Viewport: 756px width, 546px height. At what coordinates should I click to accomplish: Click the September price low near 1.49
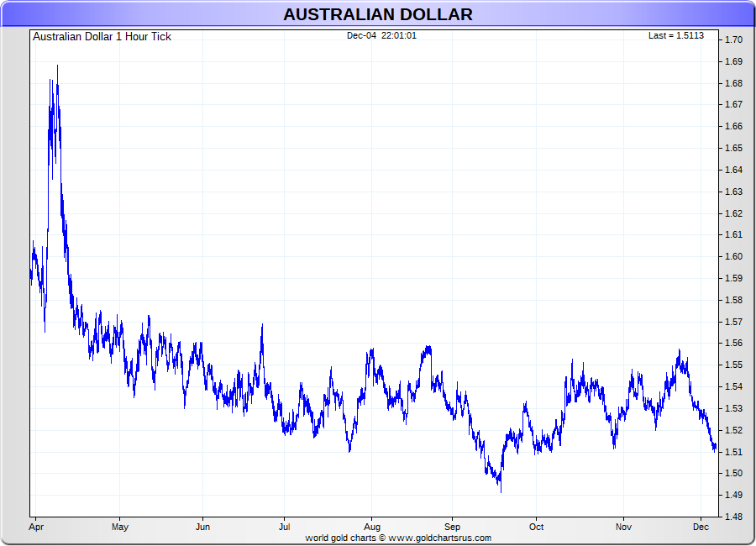(x=501, y=491)
